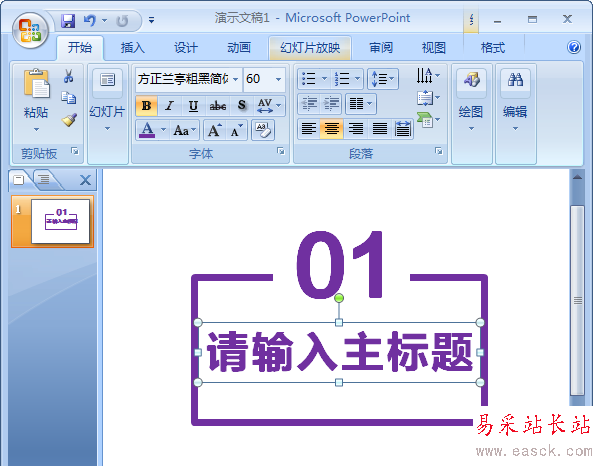Screen dimensions: 593x466
Task: Open the Text Direction options
Action: [428, 75]
